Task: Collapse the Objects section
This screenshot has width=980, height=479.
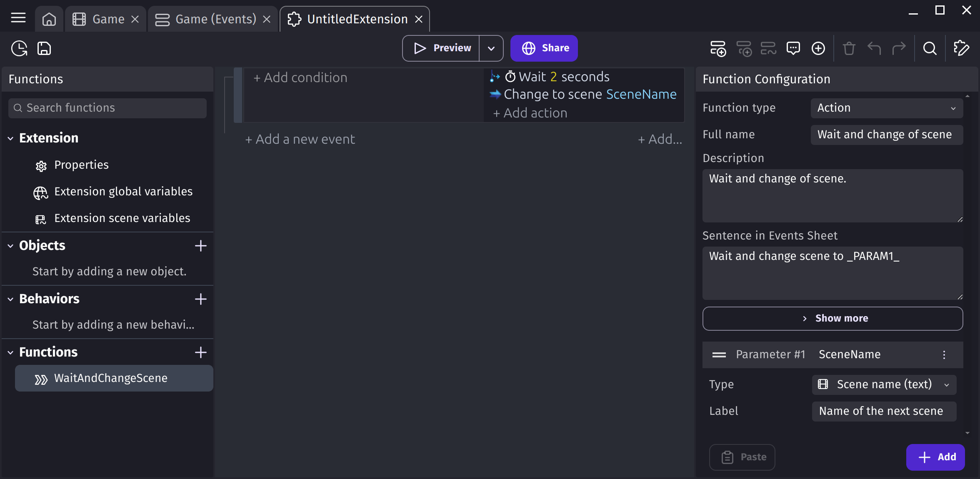Action: point(10,246)
